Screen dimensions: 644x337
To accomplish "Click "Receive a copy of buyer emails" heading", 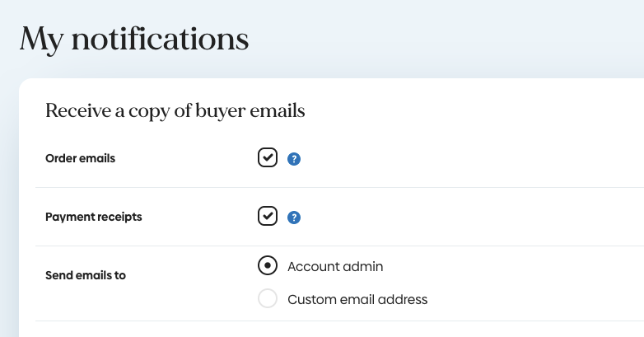I will (175, 110).
